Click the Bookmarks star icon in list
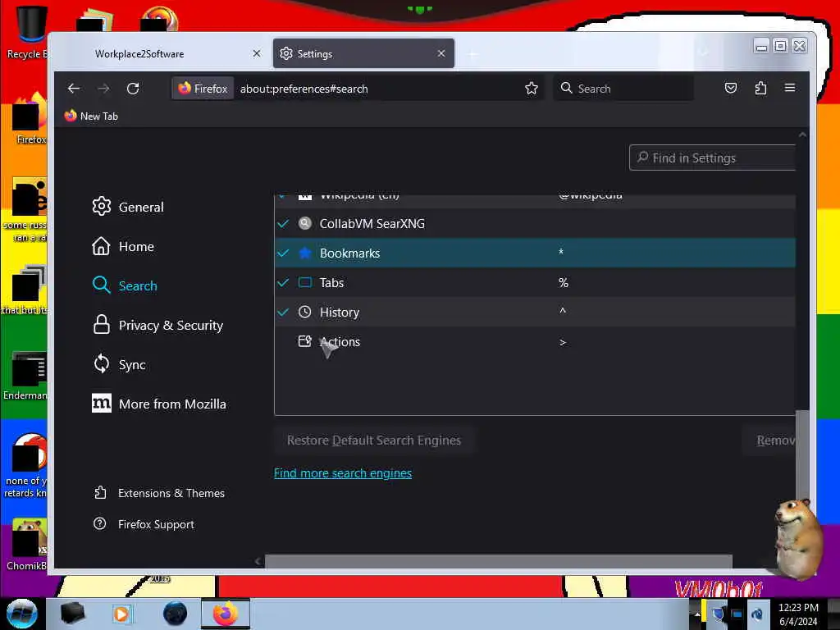This screenshot has width=840, height=630. tap(305, 253)
